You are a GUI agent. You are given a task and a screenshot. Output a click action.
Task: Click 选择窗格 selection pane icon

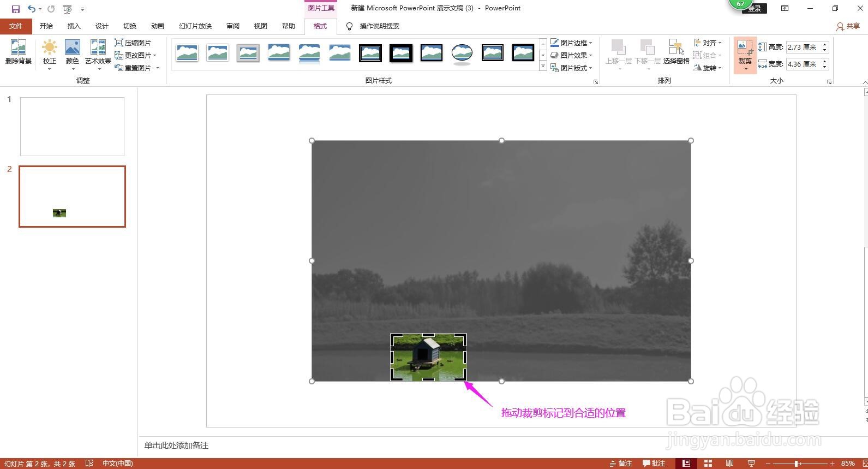pyautogui.click(x=677, y=52)
